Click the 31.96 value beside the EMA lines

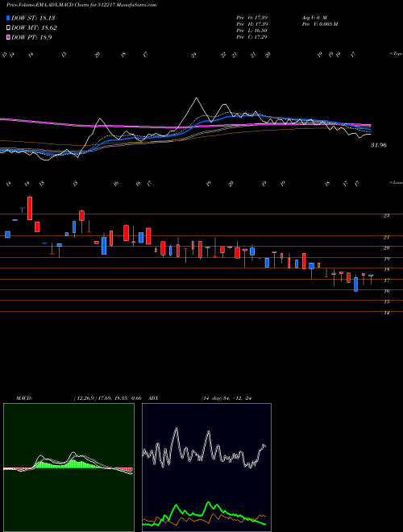[x=379, y=145]
